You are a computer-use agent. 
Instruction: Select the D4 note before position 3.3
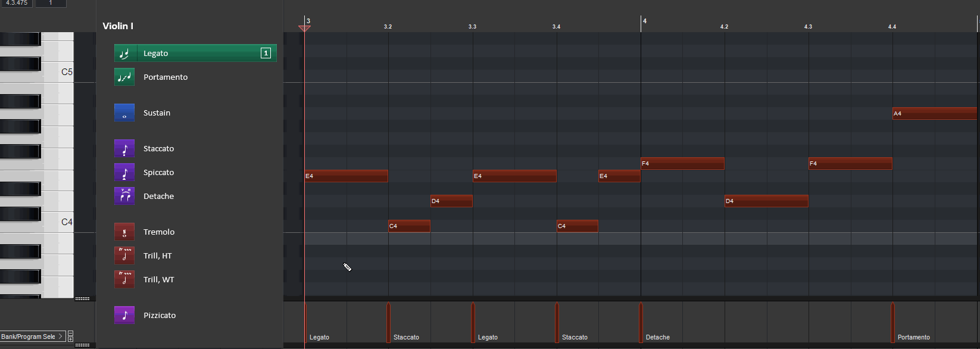(x=451, y=201)
